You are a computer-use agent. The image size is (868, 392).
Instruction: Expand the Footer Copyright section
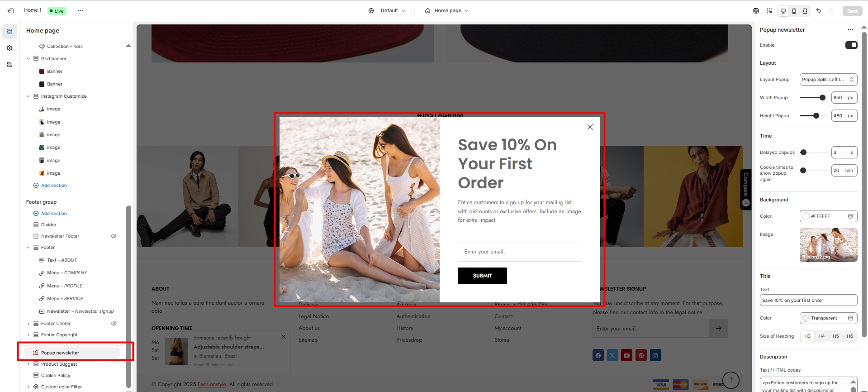coord(28,335)
